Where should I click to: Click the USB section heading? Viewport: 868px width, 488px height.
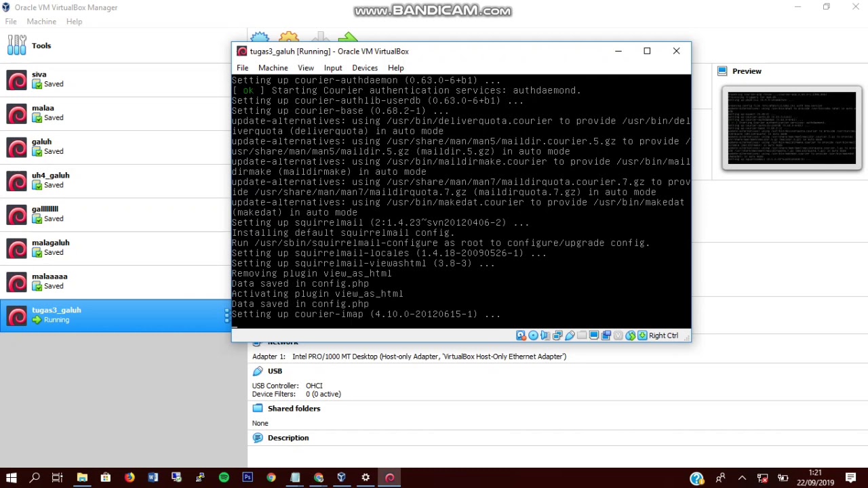pos(275,371)
